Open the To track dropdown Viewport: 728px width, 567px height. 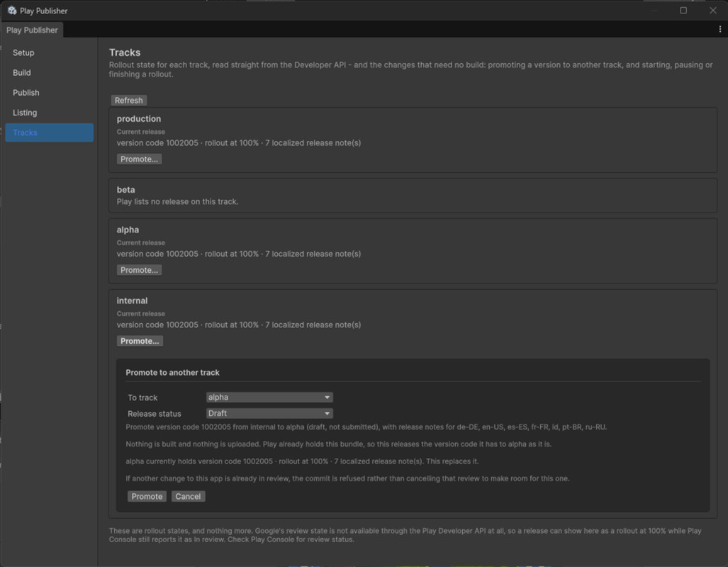(x=269, y=397)
